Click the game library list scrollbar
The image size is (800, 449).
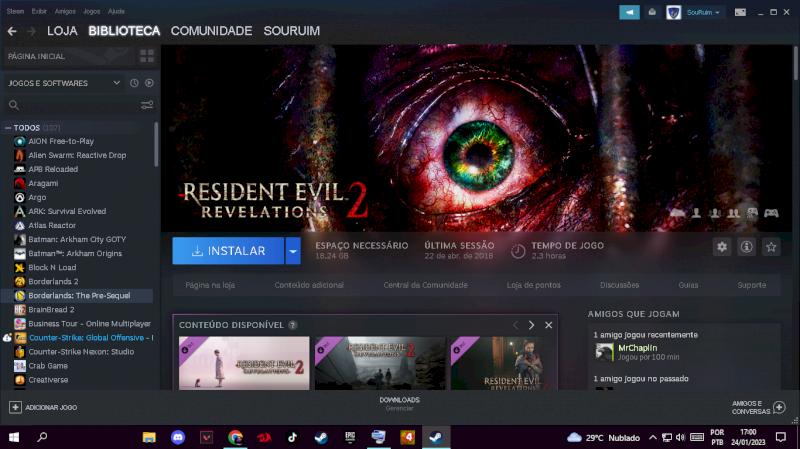click(x=156, y=146)
